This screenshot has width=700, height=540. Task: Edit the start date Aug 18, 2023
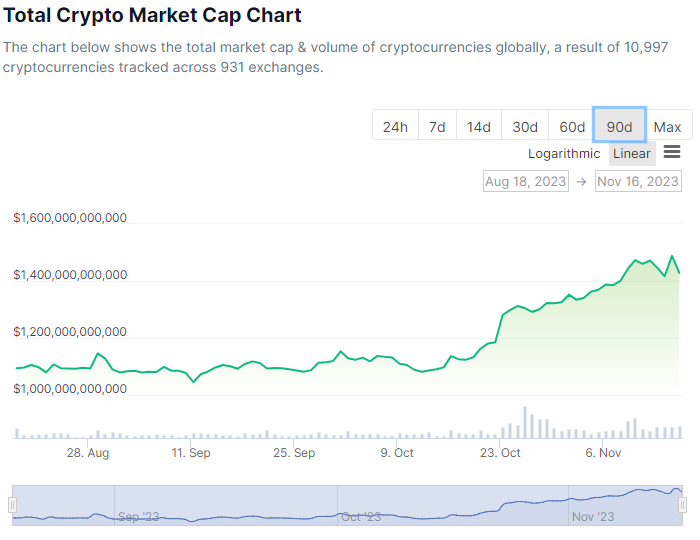point(525,181)
